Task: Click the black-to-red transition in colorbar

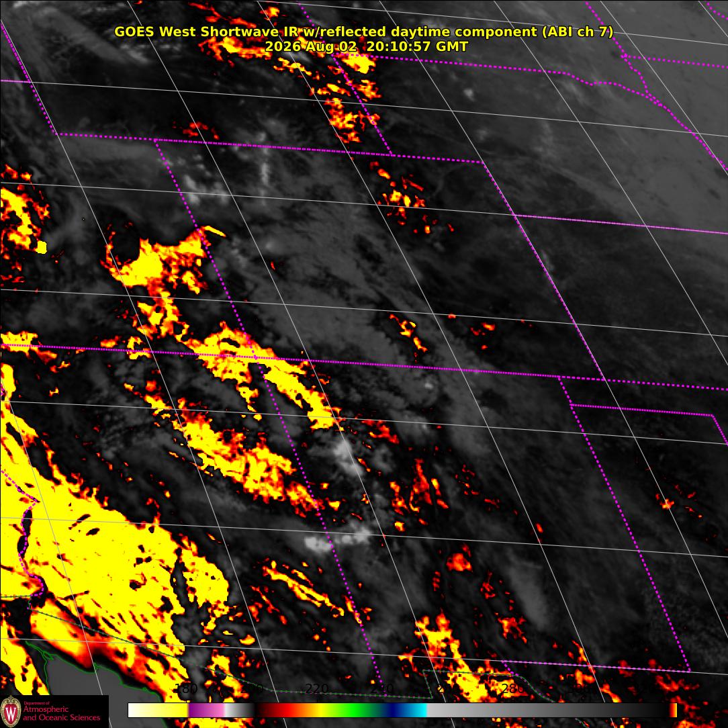Action: (265, 711)
